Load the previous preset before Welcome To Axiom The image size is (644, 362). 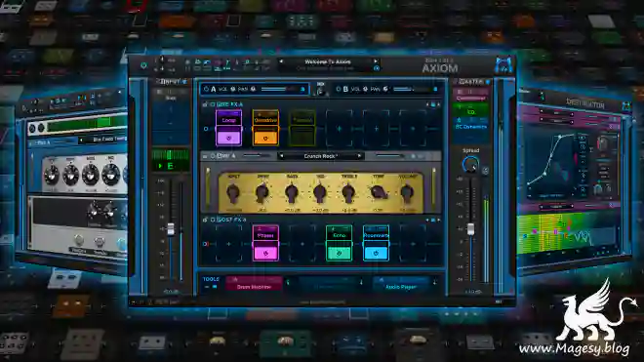click(x=281, y=61)
